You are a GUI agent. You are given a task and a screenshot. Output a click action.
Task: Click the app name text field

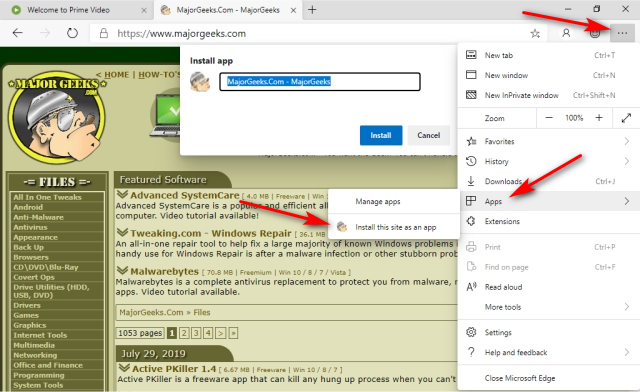coord(320,81)
